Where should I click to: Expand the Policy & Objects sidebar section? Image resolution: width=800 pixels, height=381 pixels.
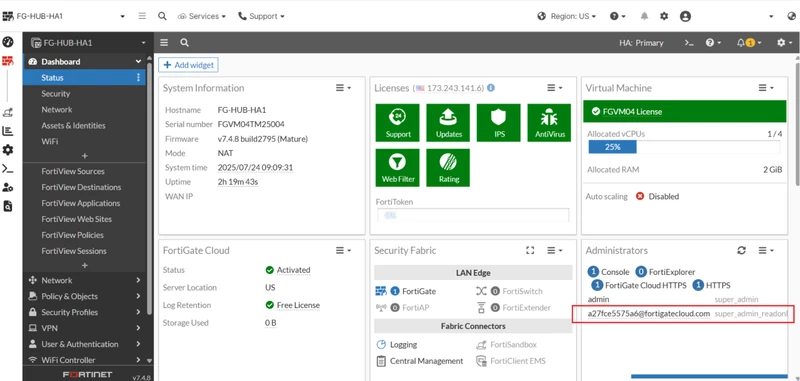(x=84, y=296)
